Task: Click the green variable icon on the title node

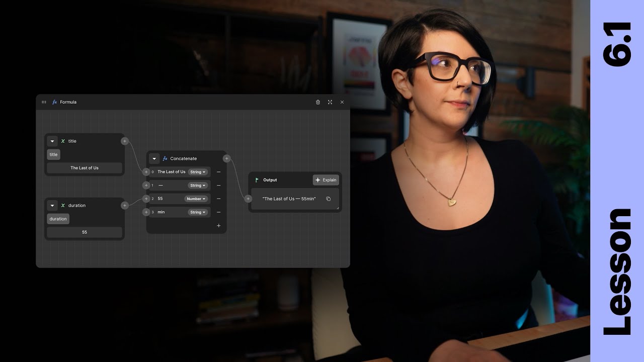Action: click(x=62, y=141)
